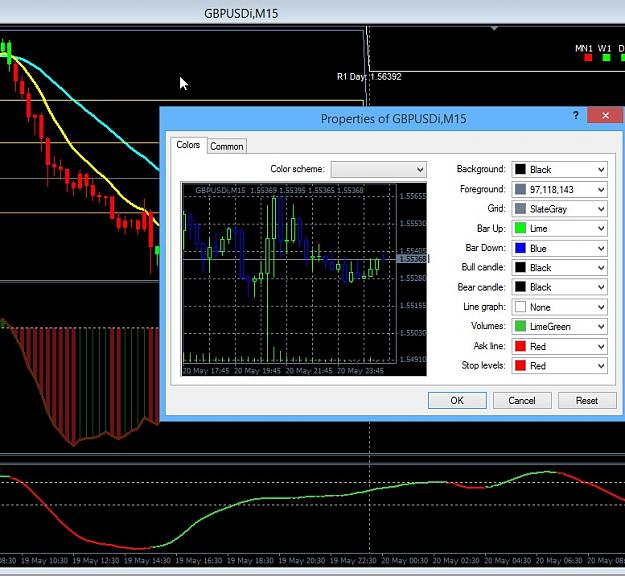Close the Properties dialog
This screenshot has height=577, width=625.
(605, 116)
